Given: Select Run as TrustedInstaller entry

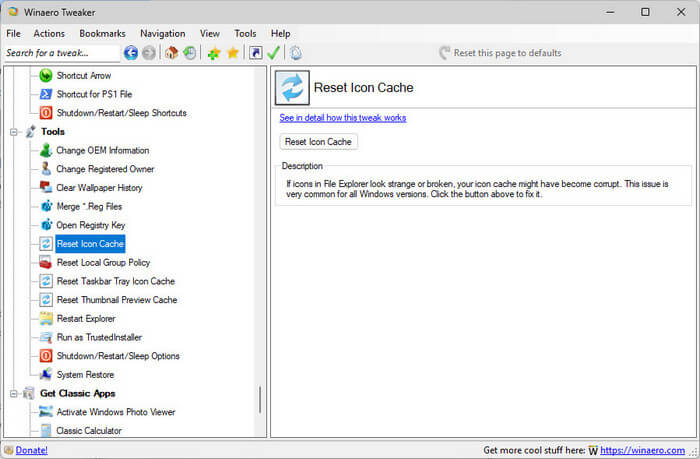Looking at the screenshot, I should pyautogui.click(x=99, y=337).
